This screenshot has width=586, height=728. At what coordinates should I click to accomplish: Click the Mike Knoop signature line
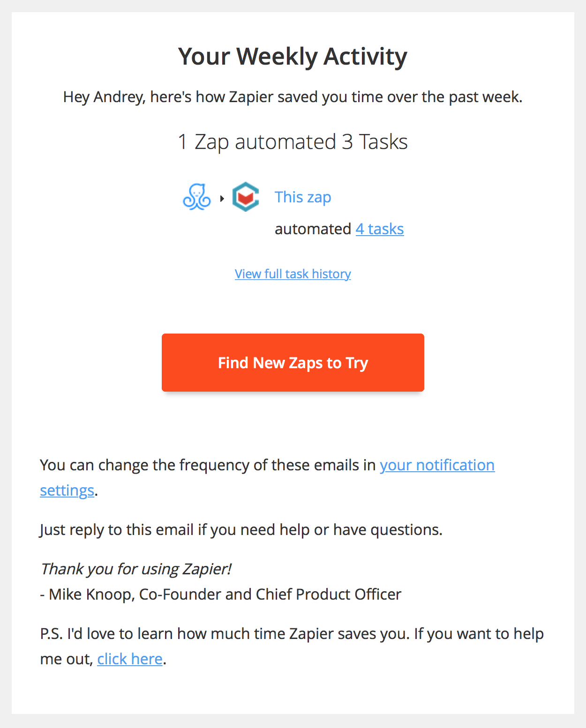point(221,594)
